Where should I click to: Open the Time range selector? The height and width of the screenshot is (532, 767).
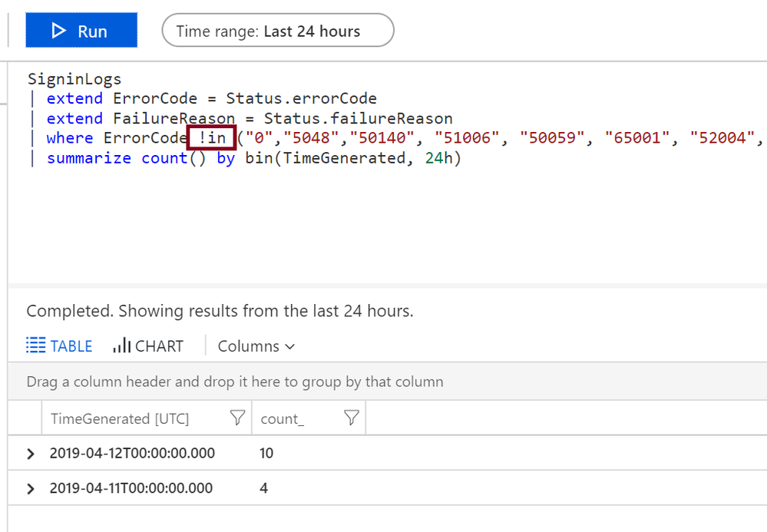pos(278,30)
